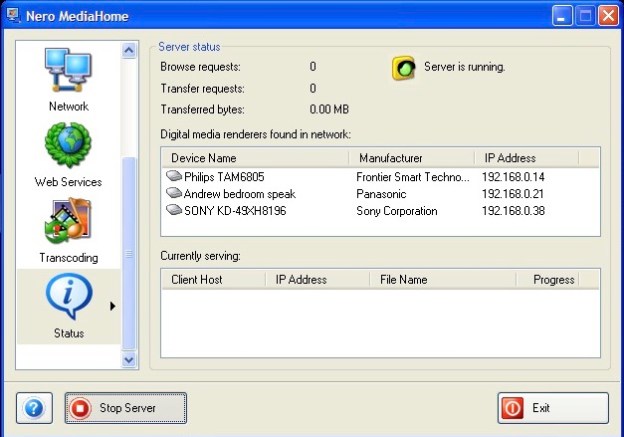Click the Frontier Smart Techno... manufacturer cell
Image resolution: width=624 pixels, height=437 pixels.
(x=413, y=177)
